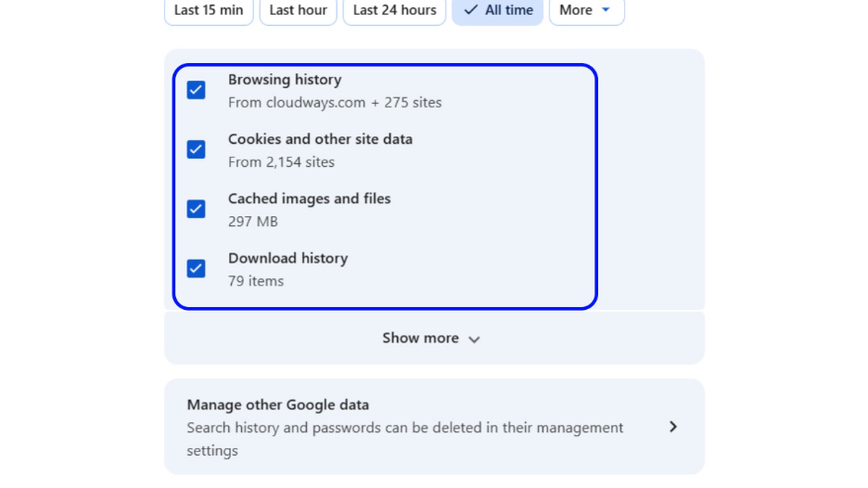Click the checkmark icon on All time
The image size is (868, 488).
point(471,10)
